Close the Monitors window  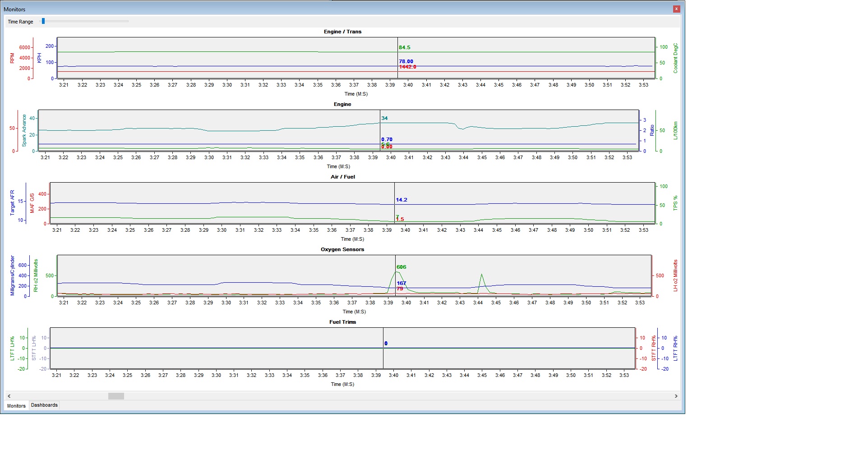click(676, 9)
